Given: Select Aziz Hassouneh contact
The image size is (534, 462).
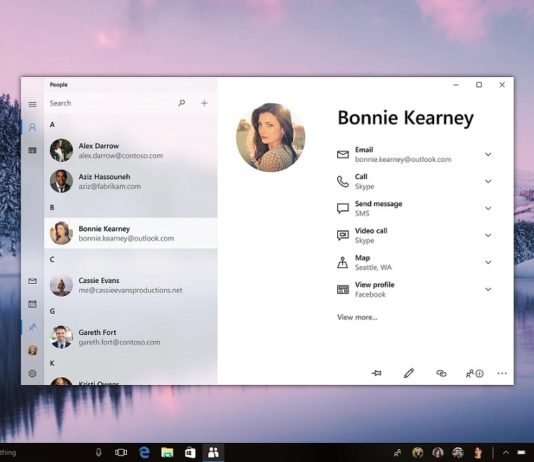Looking at the screenshot, I should pos(131,181).
